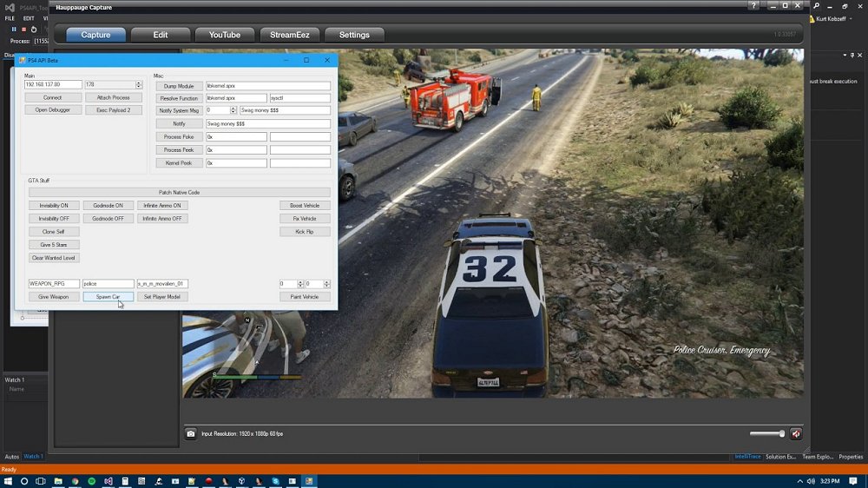Click the IP address field 192.168.137.80
The height and width of the screenshot is (488, 868).
tap(53, 85)
